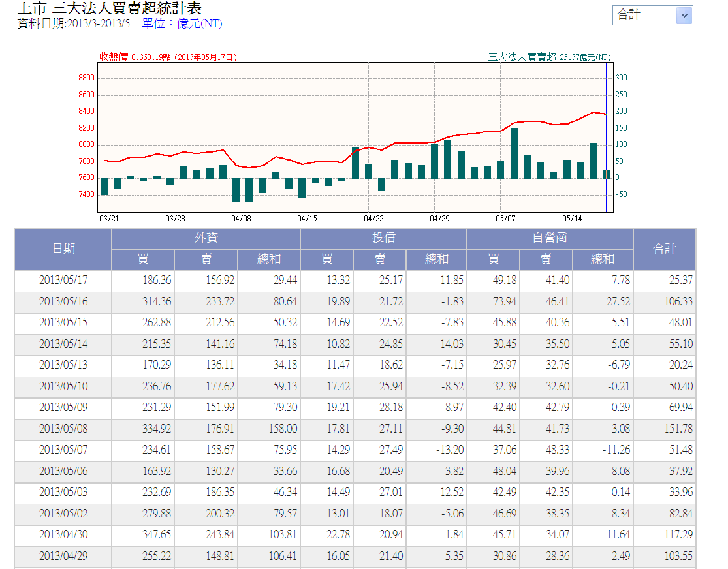The image size is (728, 569).
Task: Select the date row 2013/05/15
Action: point(63,322)
